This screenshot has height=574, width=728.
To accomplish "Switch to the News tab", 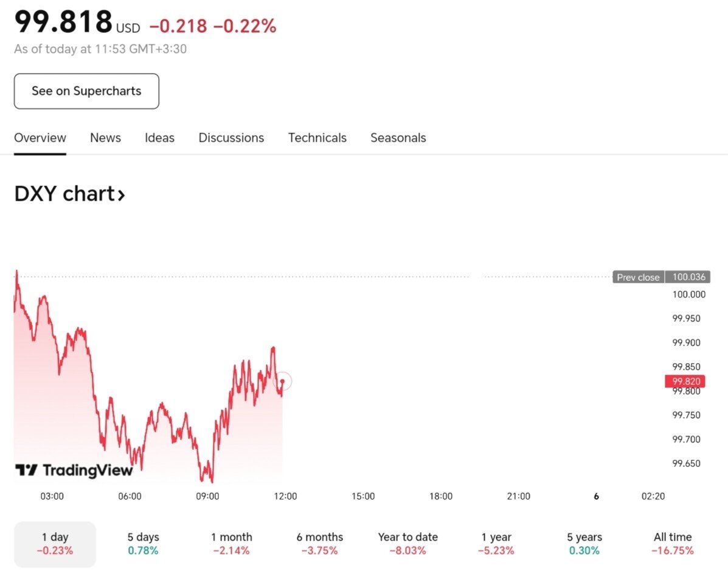I will point(105,138).
